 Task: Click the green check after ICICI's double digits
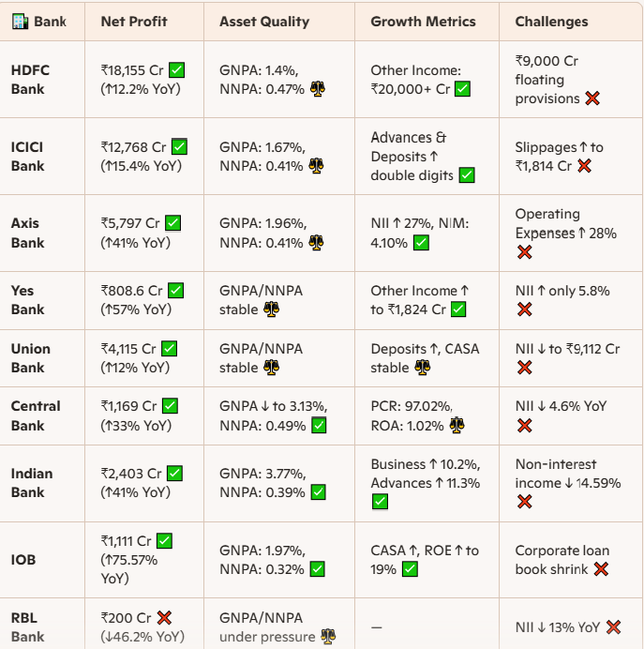[x=466, y=175]
